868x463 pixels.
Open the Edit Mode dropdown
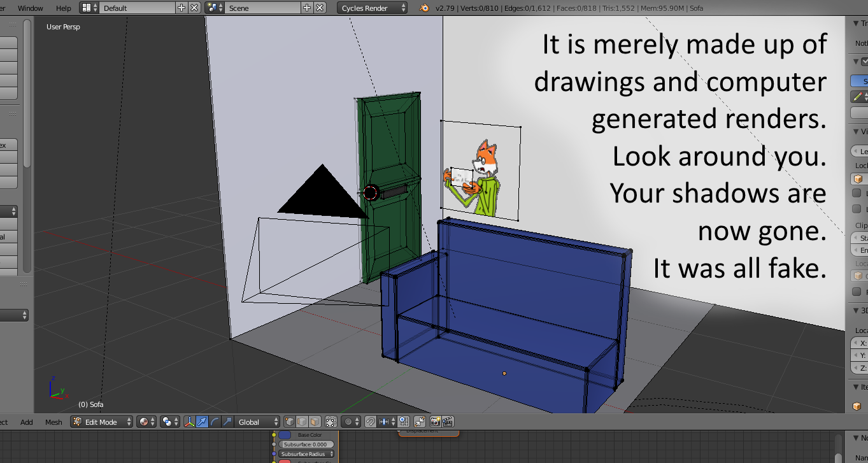[x=102, y=422]
